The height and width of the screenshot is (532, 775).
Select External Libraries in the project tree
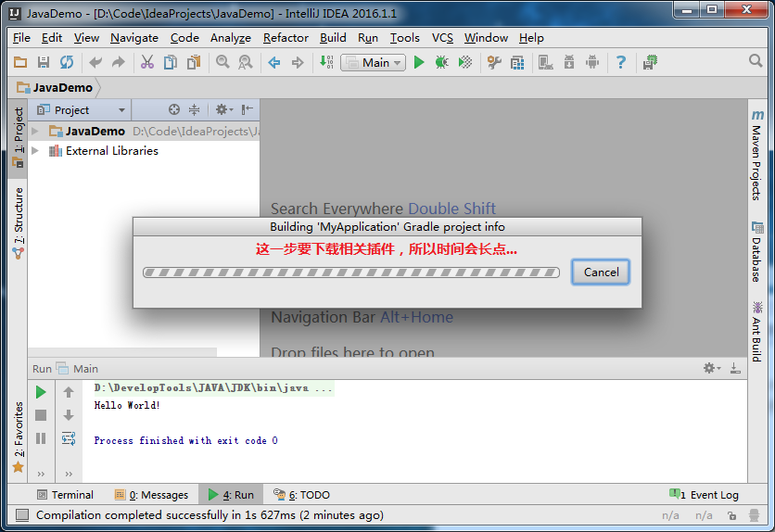click(x=111, y=151)
